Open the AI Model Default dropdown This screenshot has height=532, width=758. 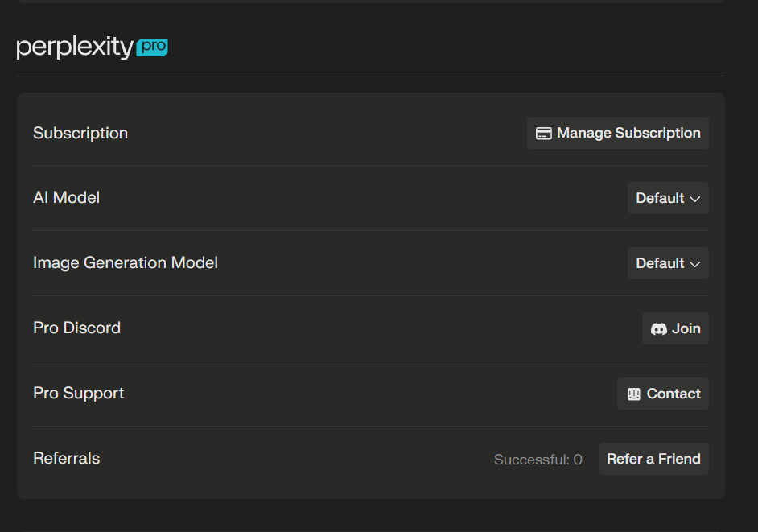(668, 198)
